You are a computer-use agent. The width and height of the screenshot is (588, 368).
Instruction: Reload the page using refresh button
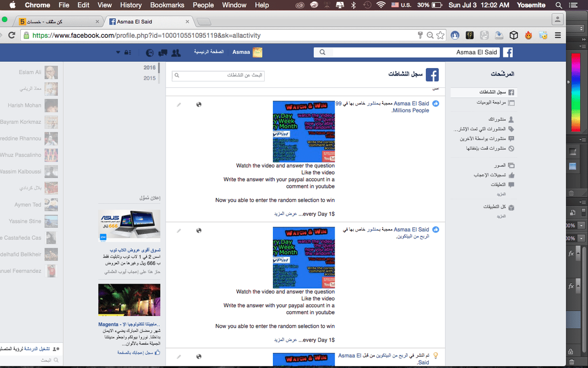tap(12, 35)
